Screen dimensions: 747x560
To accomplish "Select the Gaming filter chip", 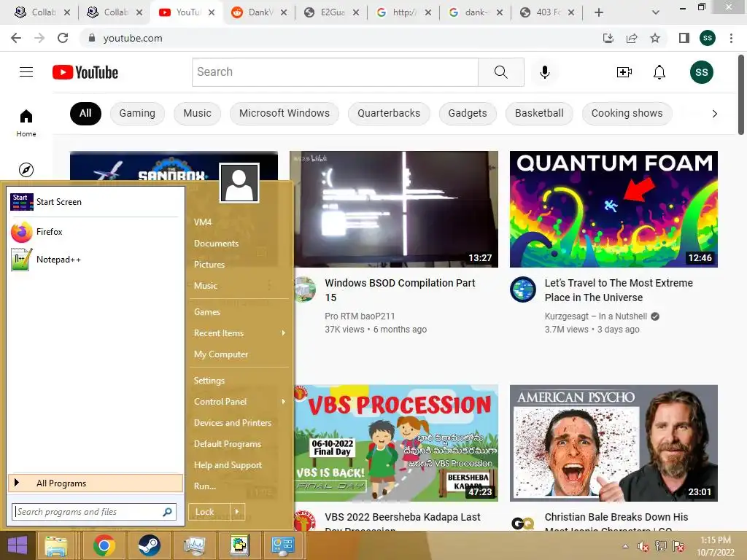I will (137, 113).
